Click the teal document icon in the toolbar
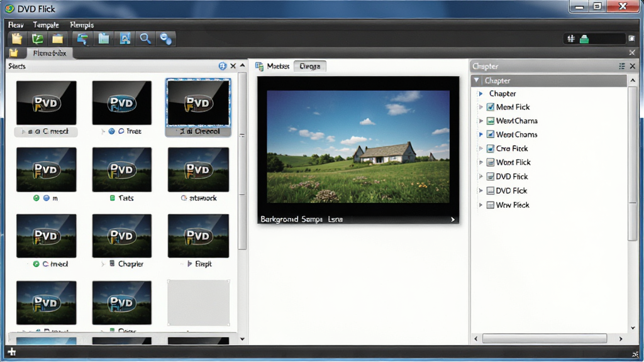644x362 pixels. [104, 38]
